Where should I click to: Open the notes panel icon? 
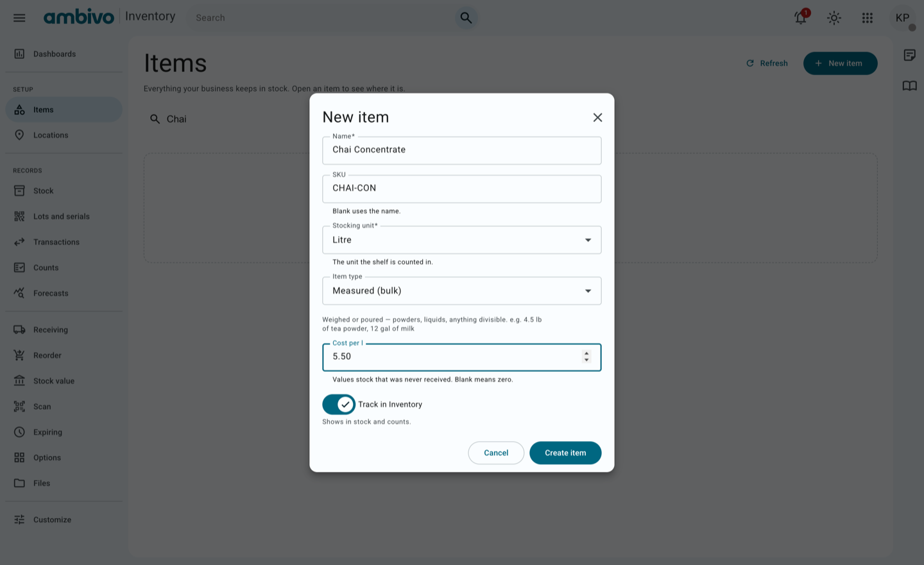click(910, 55)
